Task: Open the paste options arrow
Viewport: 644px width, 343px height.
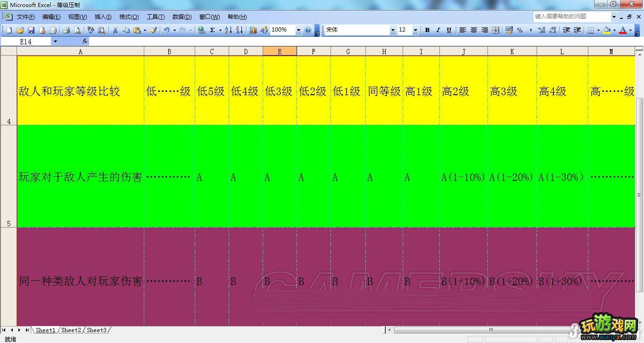Action: (x=145, y=30)
